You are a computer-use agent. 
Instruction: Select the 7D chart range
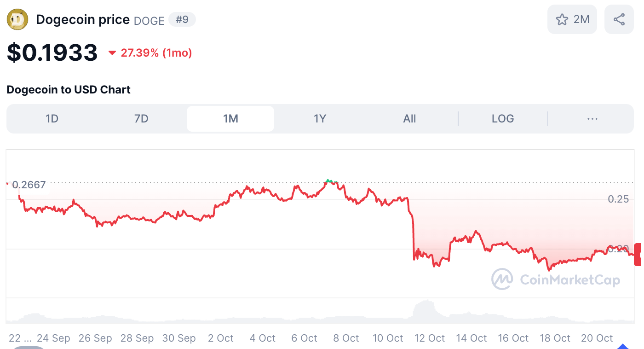pyautogui.click(x=141, y=119)
